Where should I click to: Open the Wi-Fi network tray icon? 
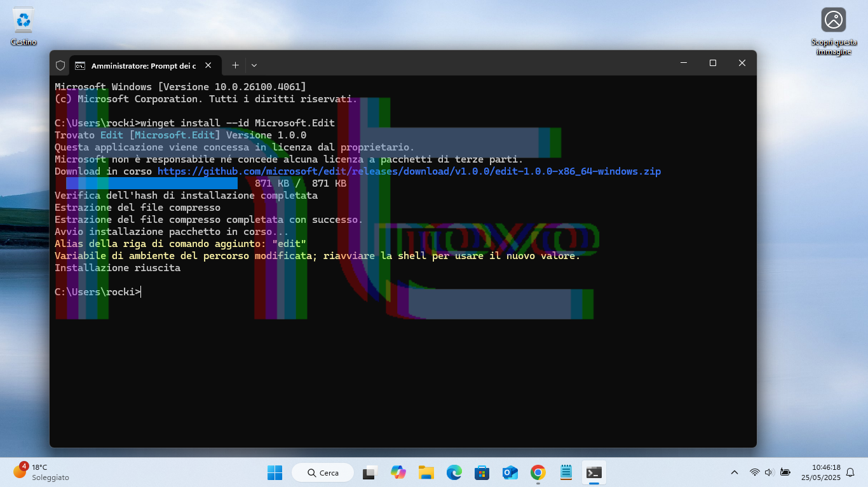[754, 472]
